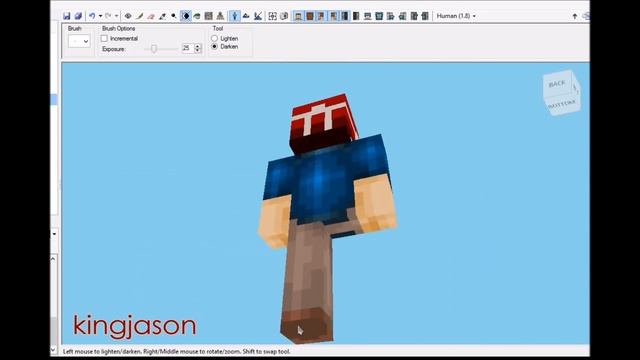
Task: Switch to the hybrid split view
Action: 258,16
